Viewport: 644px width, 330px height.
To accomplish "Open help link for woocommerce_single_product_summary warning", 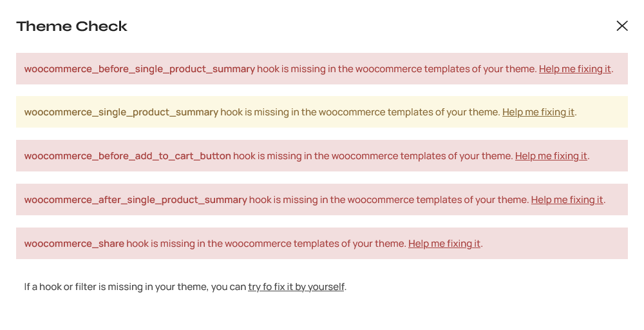I will 538,112.
